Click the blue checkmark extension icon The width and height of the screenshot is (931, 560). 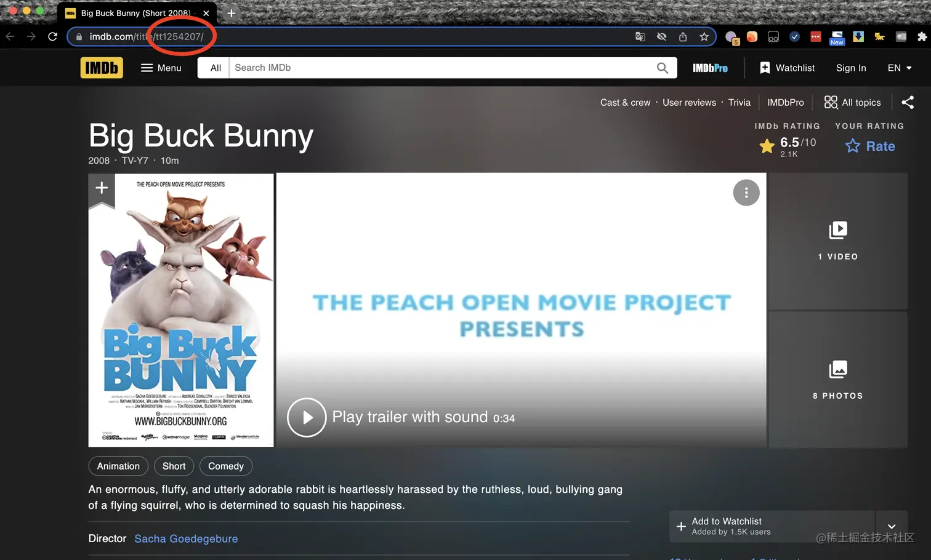[794, 37]
